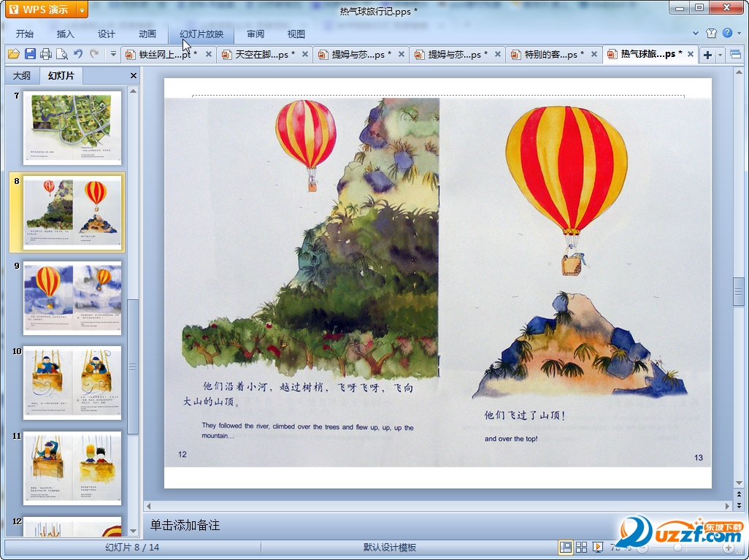Toggle the document window layout icon
Screen dimensions: 749x560
[736, 55]
